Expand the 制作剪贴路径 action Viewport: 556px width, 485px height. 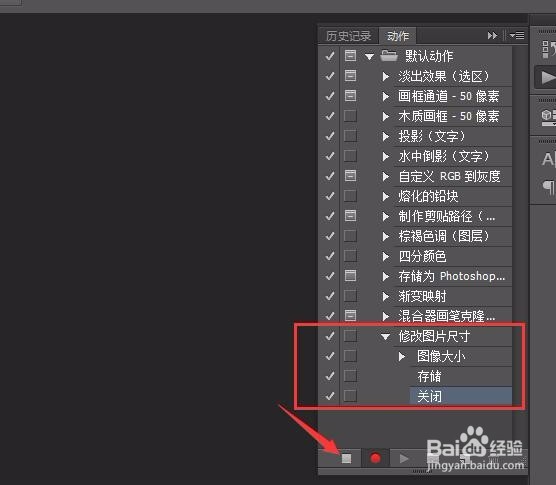click(386, 216)
